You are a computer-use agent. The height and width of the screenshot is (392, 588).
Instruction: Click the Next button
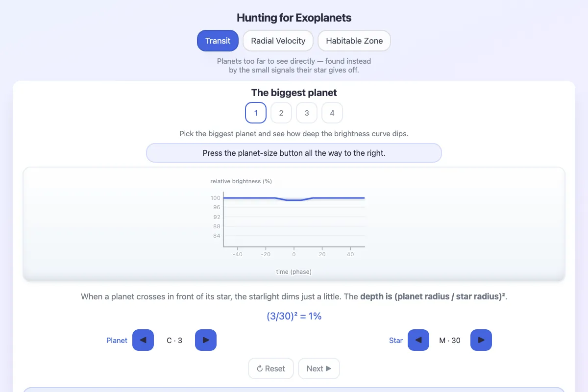(319, 368)
